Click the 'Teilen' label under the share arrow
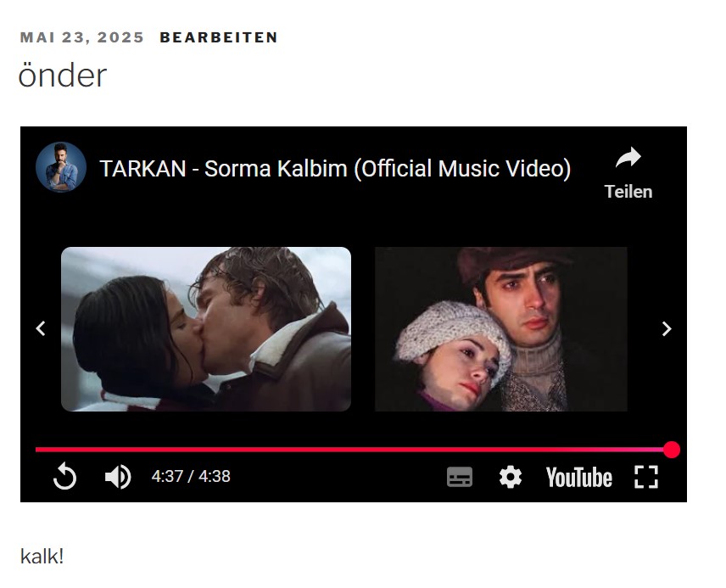726x588 pixels. click(628, 192)
